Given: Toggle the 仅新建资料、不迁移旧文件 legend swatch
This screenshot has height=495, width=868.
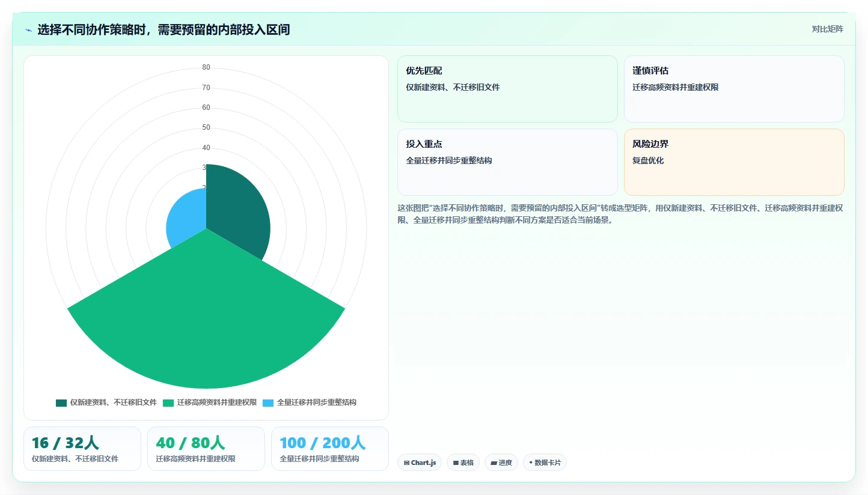Looking at the screenshot, I should coord(61,402).
